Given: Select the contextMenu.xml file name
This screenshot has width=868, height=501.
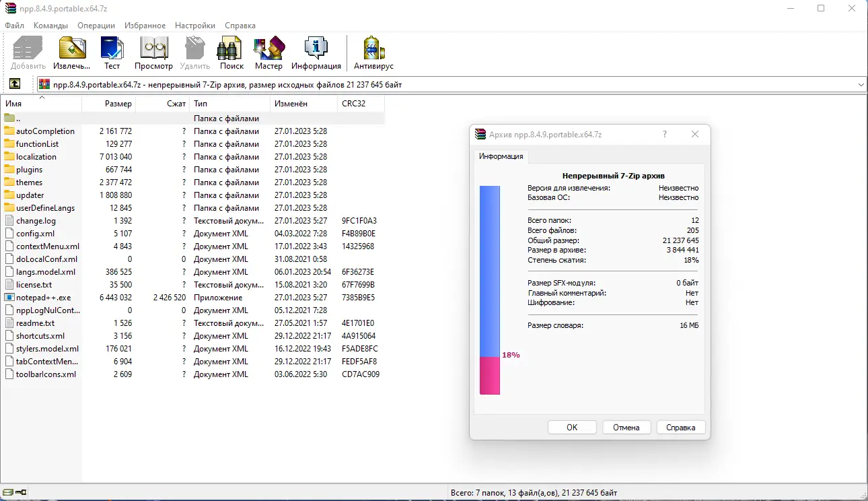Looking at the screenshot, I should tap(48, 246).
